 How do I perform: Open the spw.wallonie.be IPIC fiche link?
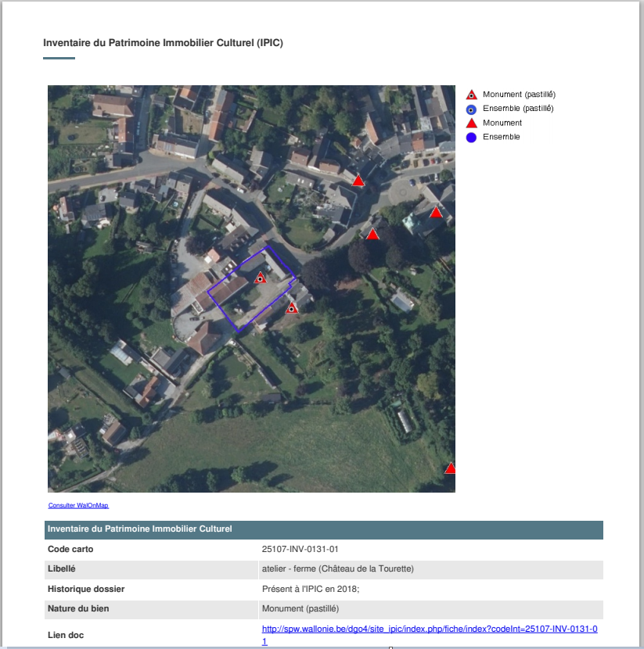[x=430, y=635]
